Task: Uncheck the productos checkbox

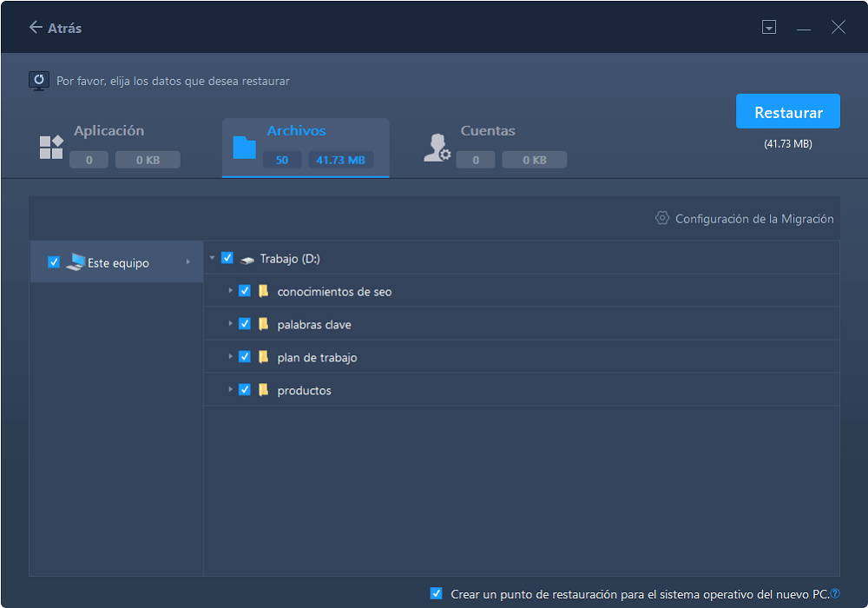Action: pyautogui.click(x=245, y=389)
